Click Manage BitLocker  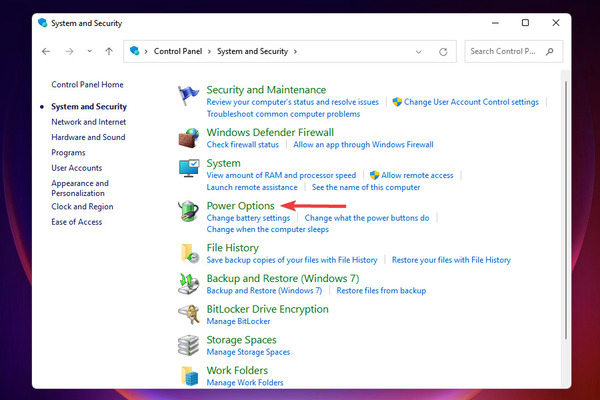[238, 321]
